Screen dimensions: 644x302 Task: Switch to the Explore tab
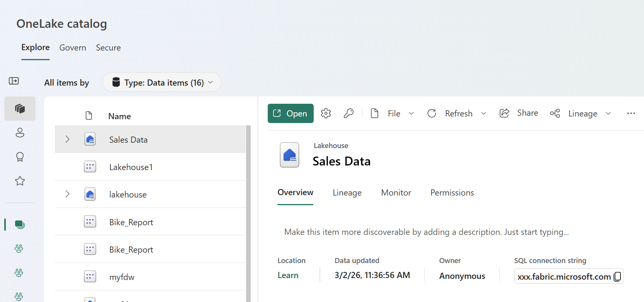[x=36, y=47]
